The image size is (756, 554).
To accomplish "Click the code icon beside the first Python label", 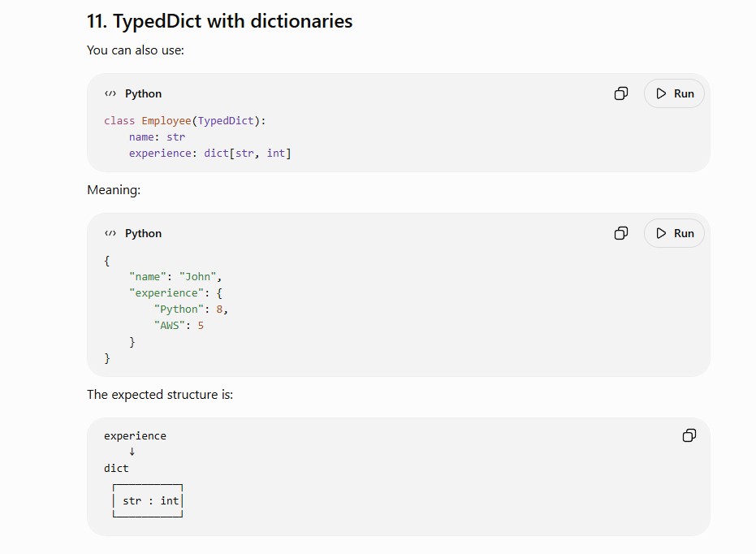I will point(110,93).
